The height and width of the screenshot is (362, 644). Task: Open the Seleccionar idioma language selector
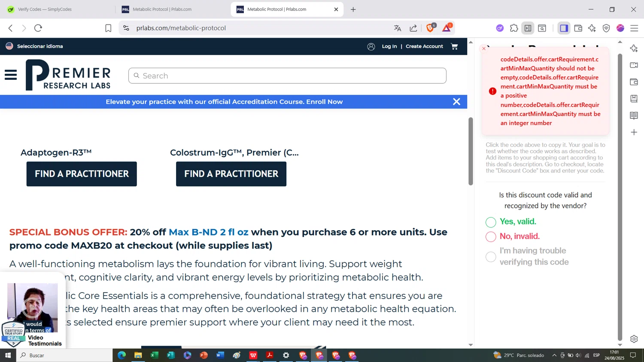40,46
